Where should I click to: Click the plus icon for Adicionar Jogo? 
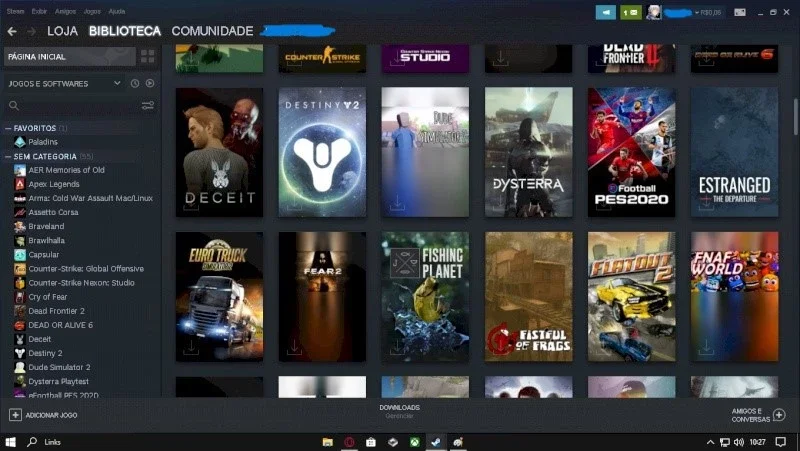click(x=15, y=415)
